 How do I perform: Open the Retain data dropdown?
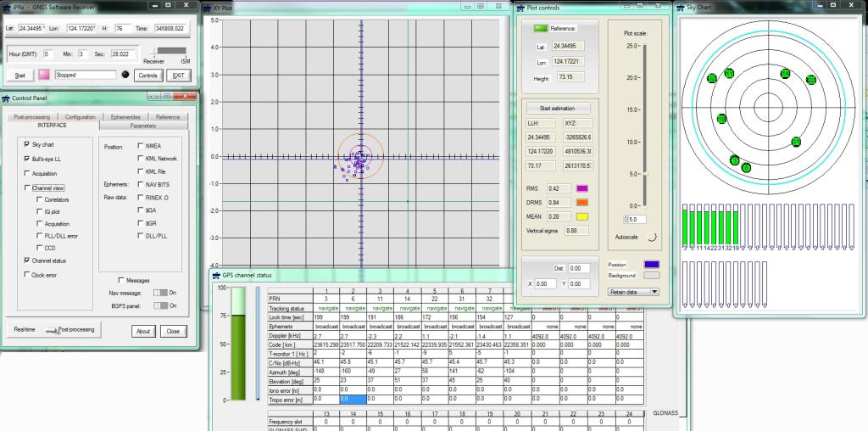[633, 292]
